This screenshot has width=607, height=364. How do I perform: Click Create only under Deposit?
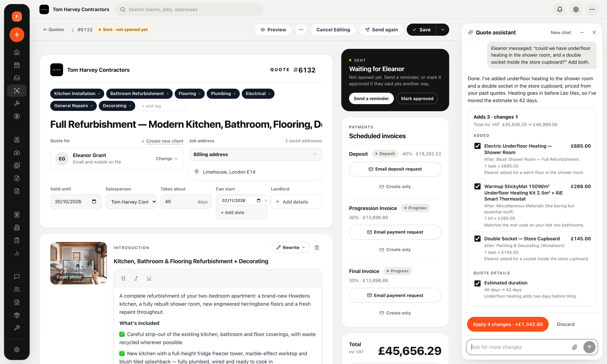pyautogui.click(x=395, y=187)
